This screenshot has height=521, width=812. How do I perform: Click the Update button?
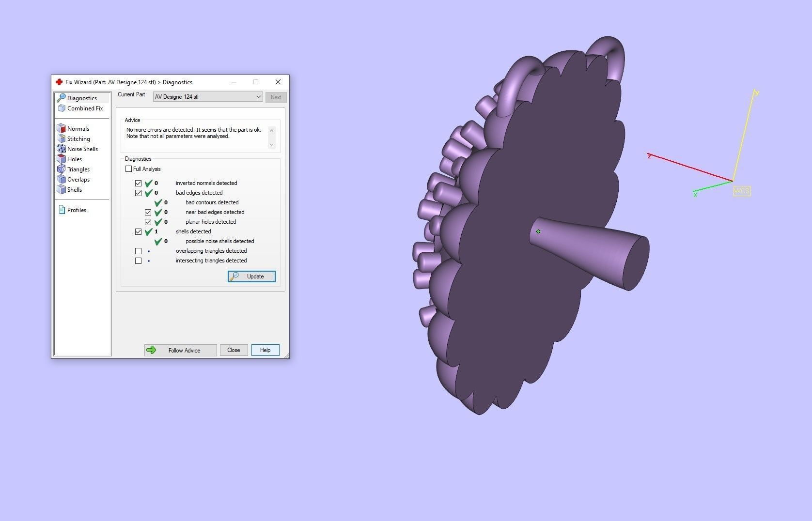click(251, 276)
